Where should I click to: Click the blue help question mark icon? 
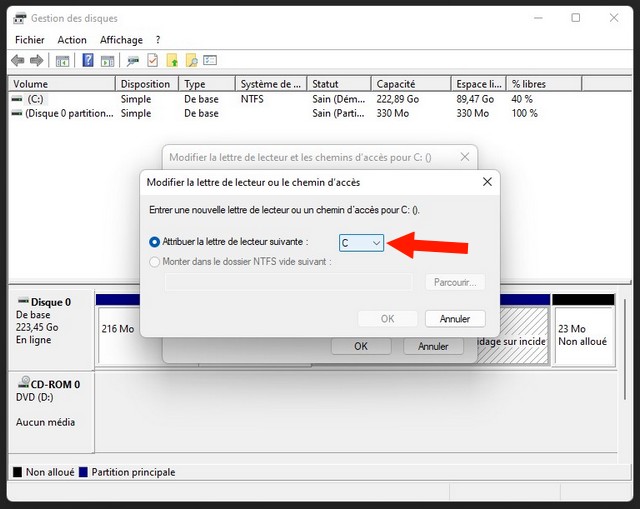pyautogui.click(x=88, y=61)
